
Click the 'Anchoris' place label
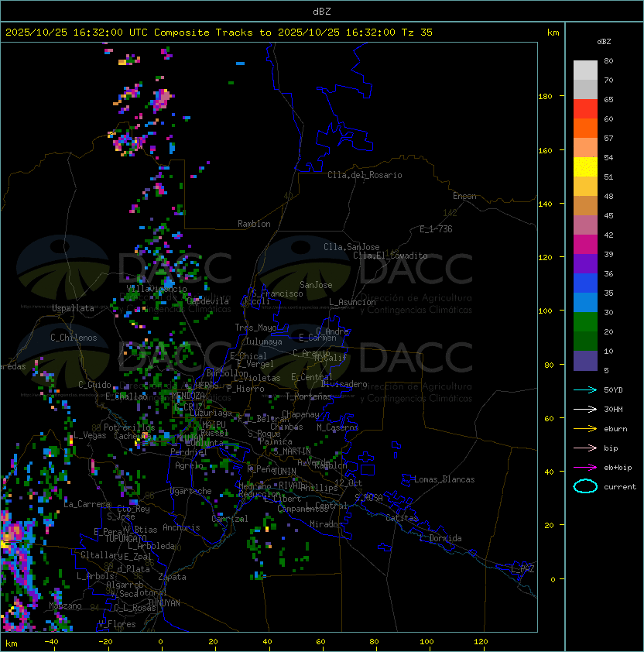point(181,527)
